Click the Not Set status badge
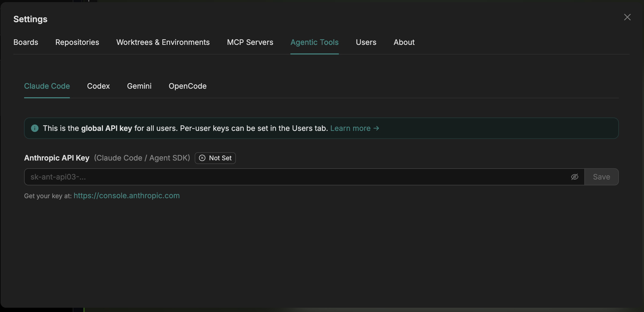This screenshot has height=312, width=644. point(215,158)
